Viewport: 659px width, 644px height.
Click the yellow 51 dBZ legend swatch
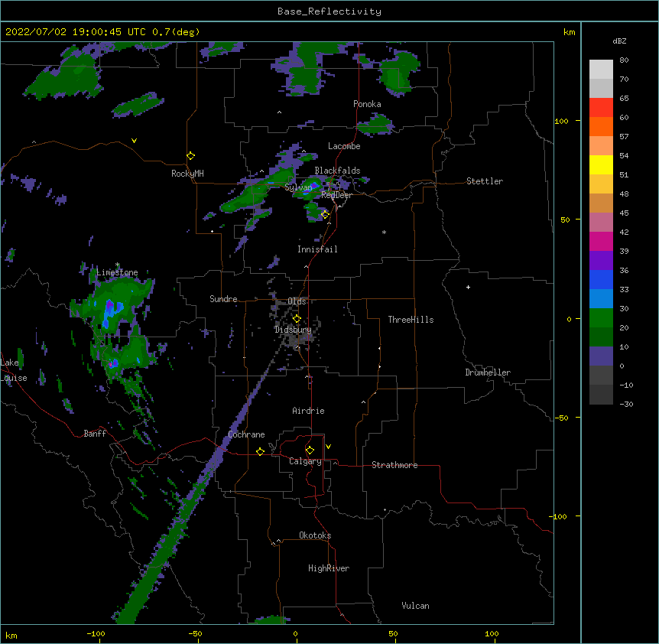(x=601, y=164)
